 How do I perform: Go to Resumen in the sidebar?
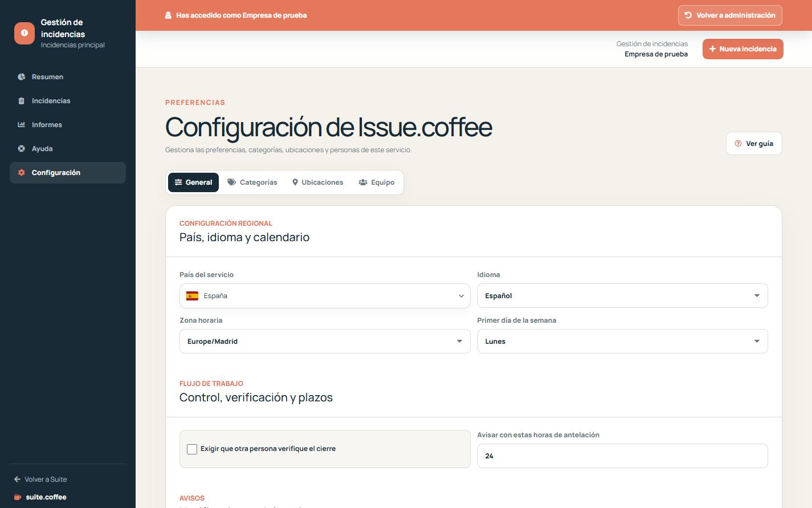68,77
